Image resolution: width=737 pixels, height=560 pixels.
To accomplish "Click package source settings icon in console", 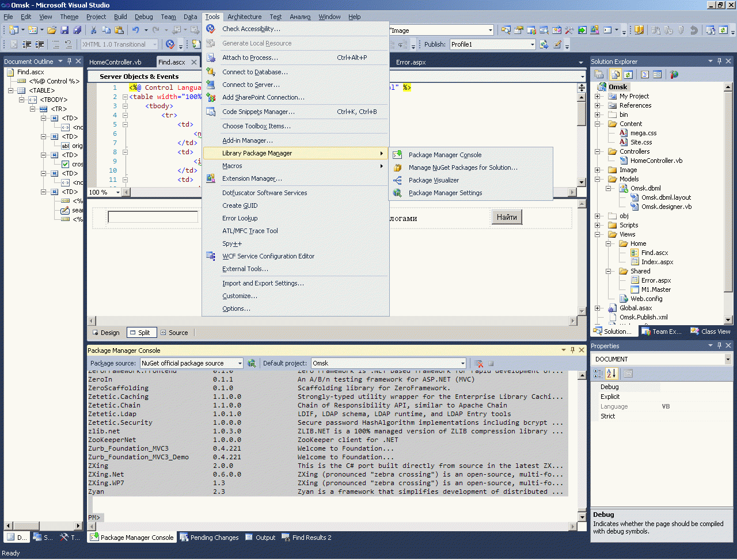I will 252,363.
